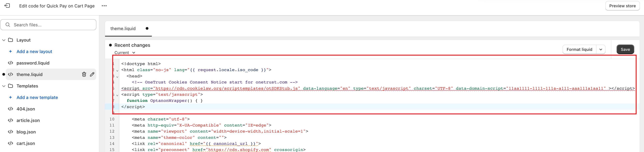Fold code at line 3 head tag
Viewport: 644px width, 152px height.
point(117,77)
